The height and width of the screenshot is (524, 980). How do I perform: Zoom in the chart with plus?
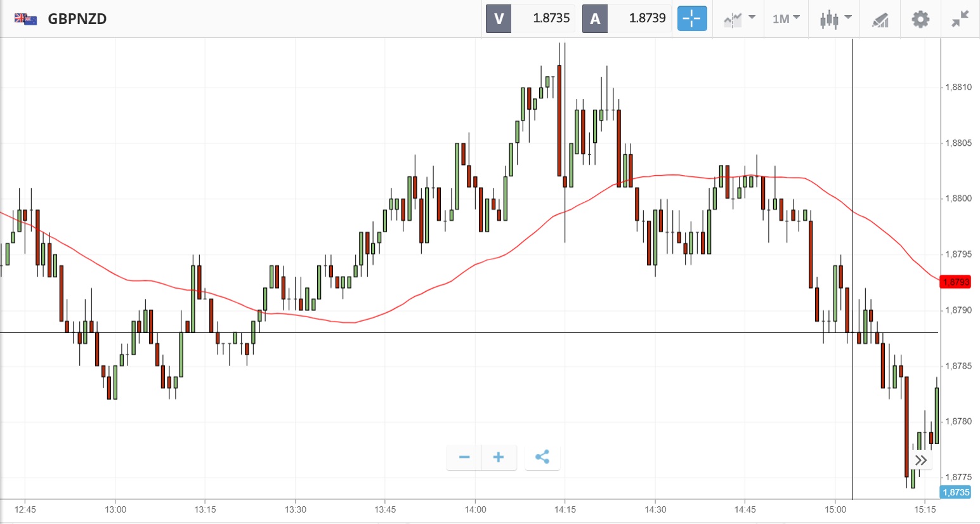coord(499,457)
